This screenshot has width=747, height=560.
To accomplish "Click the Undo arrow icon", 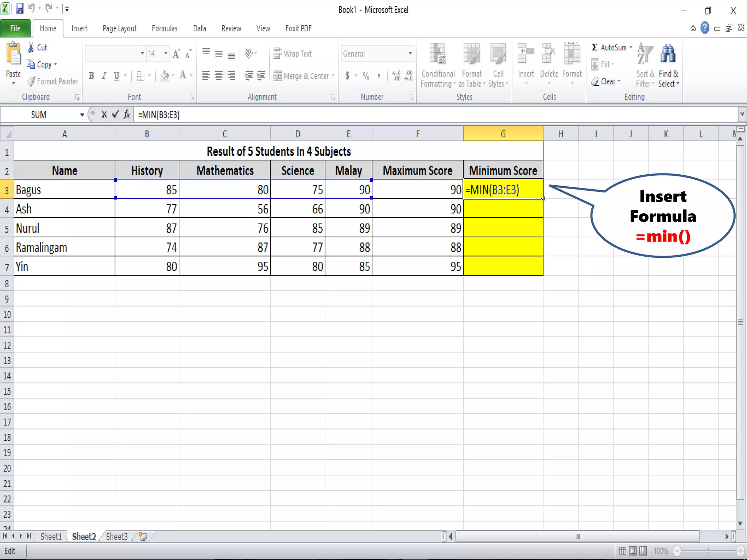I will (32, 8).
